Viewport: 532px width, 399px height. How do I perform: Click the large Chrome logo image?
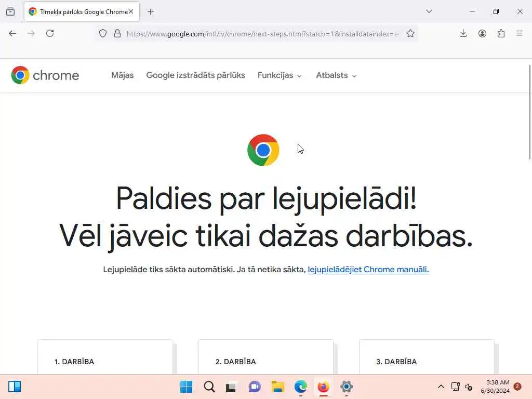[x=263, y=150]
